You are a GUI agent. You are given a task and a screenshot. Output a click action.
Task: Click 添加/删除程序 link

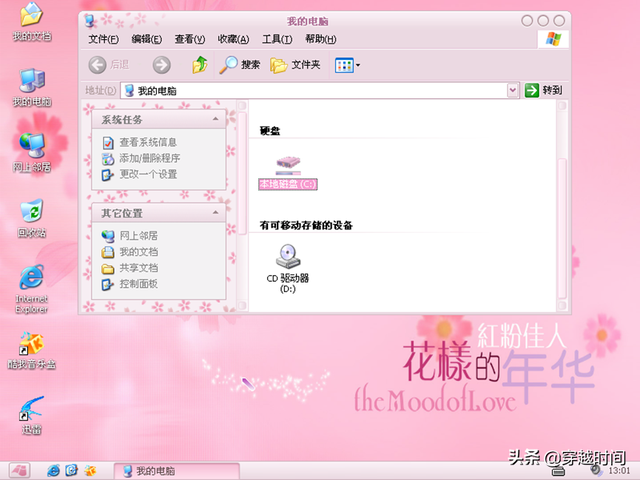click(150, 158)
